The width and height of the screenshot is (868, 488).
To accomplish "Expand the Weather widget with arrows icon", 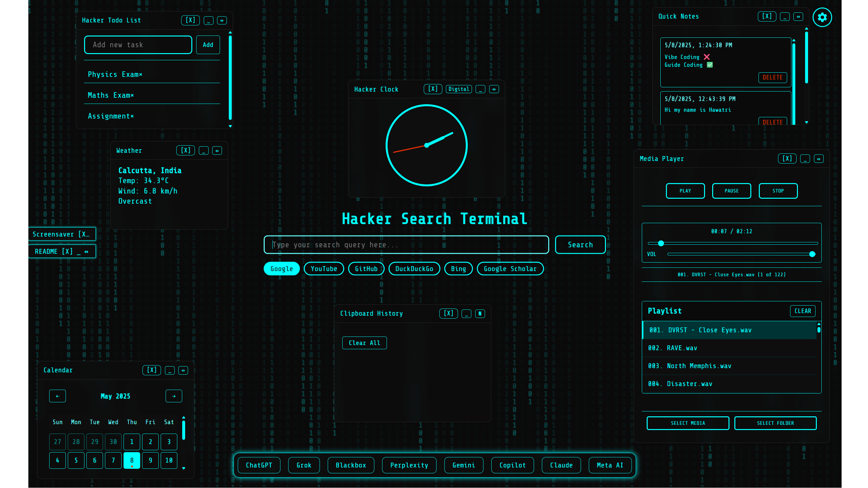I will click(x=217, y=151).
